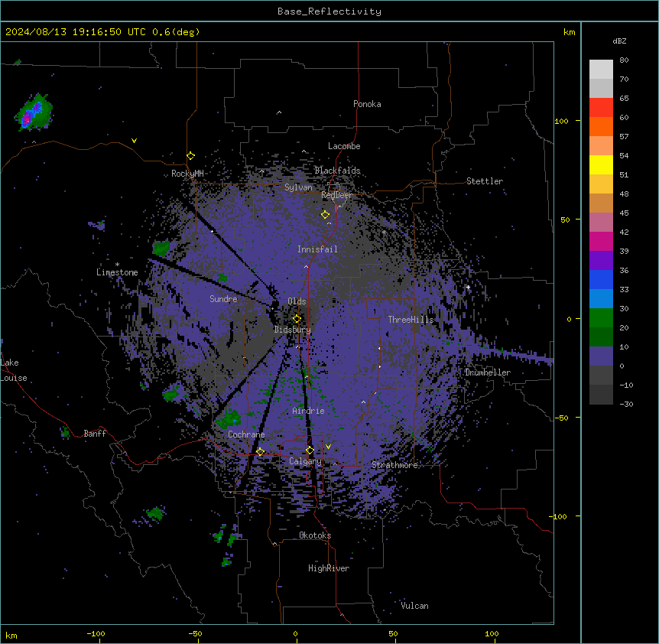The height and width of the screenshot is (644, 659).
Task: Click the red legend swatch between 65 and 60
Action: 601,108
